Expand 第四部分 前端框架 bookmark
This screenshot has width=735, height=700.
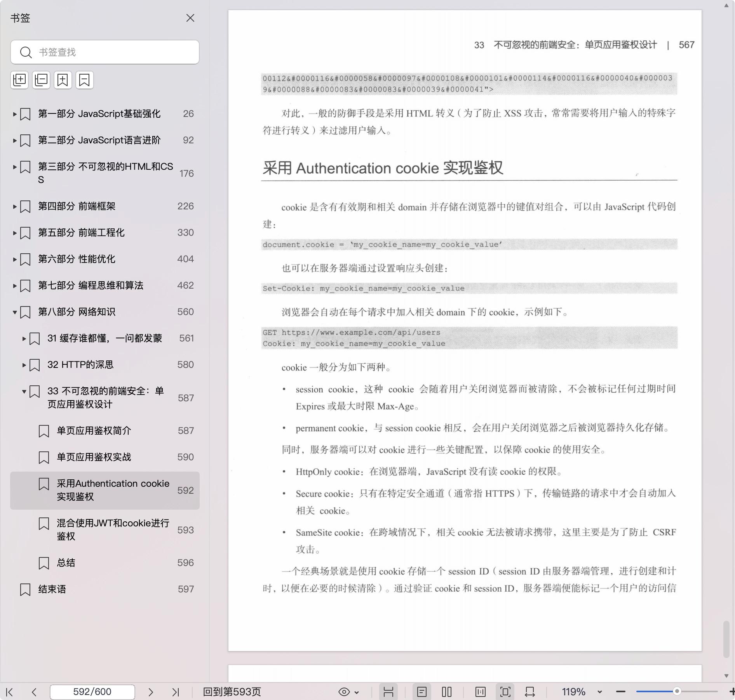click(15, 206)
